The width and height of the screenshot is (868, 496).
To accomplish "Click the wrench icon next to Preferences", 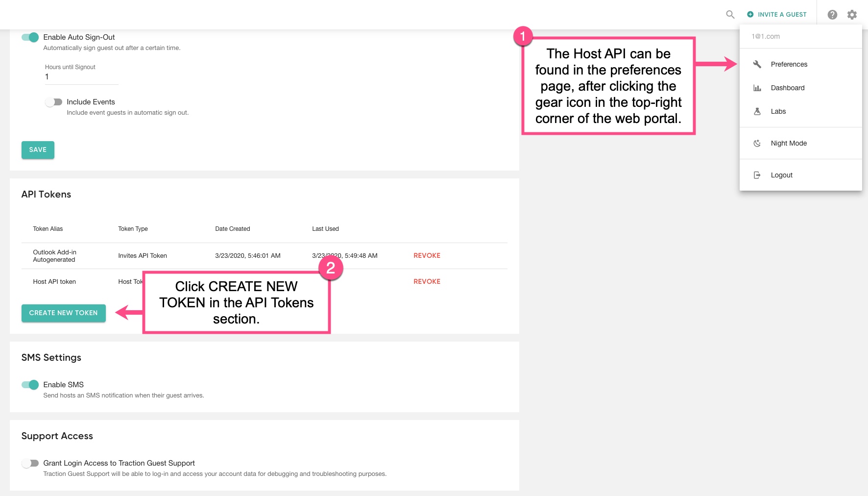I will (757, 64).
